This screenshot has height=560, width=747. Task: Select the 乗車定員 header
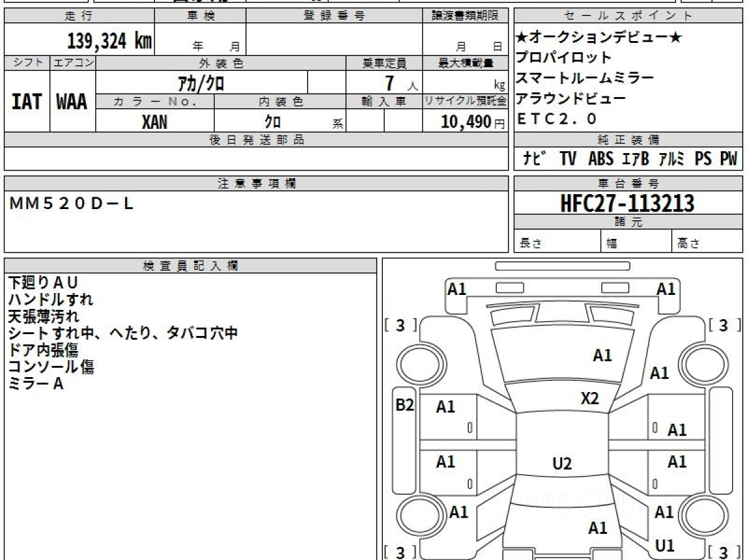point(384,63)
